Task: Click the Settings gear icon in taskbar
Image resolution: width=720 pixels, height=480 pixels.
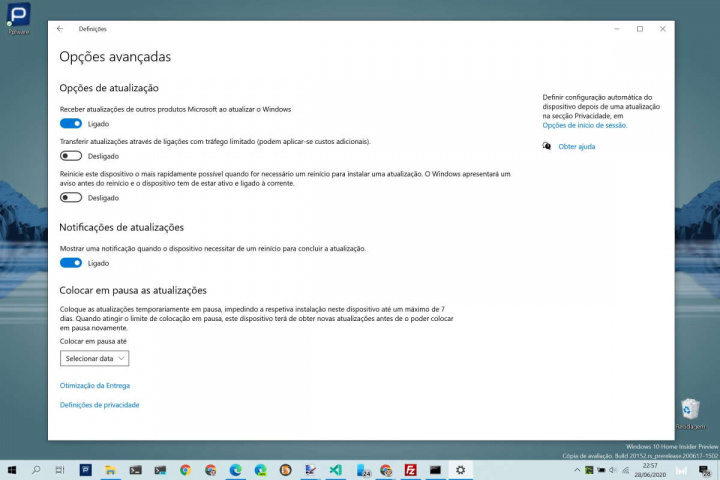Action: (x=460, y=469)
